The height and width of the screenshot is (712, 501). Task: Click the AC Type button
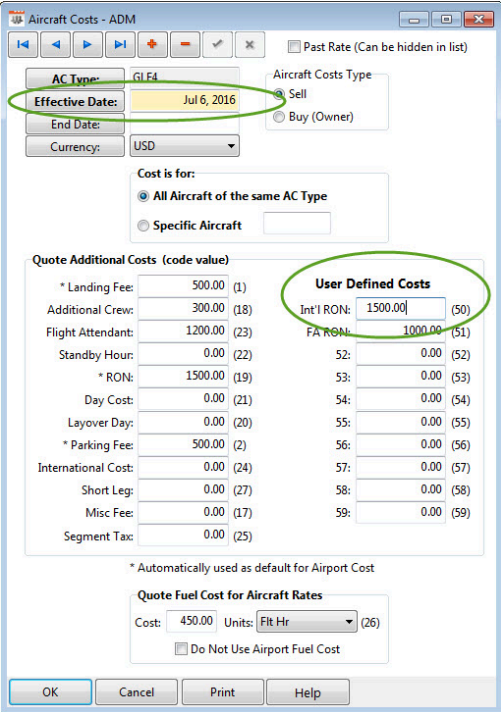(x=75, y=78)
